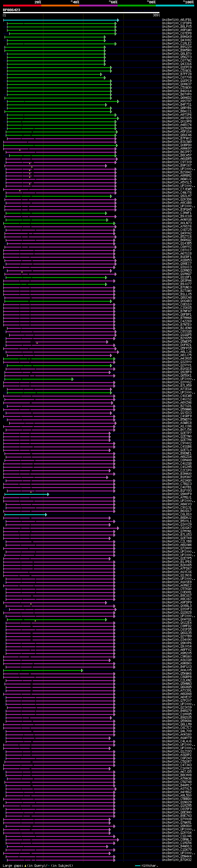Select subject label UniRef100_C7JEW5
The width and height of the screenshot is (197, 868).
[x=176, y=189]
